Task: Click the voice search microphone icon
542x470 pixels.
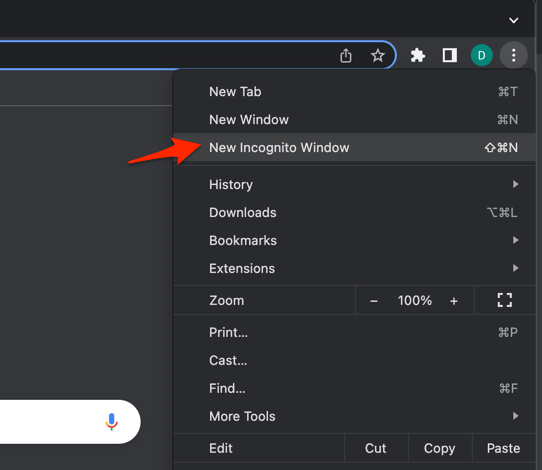Action: (111, 422)
